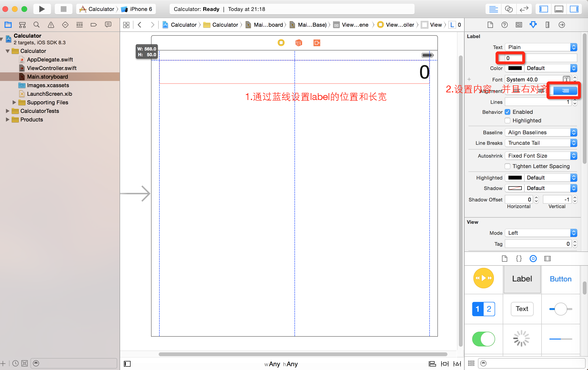Image resolution: width=588 pixels, height=370 pixels.
Task: Show the Size inspector ruler icon
Action: pos(547,25)
